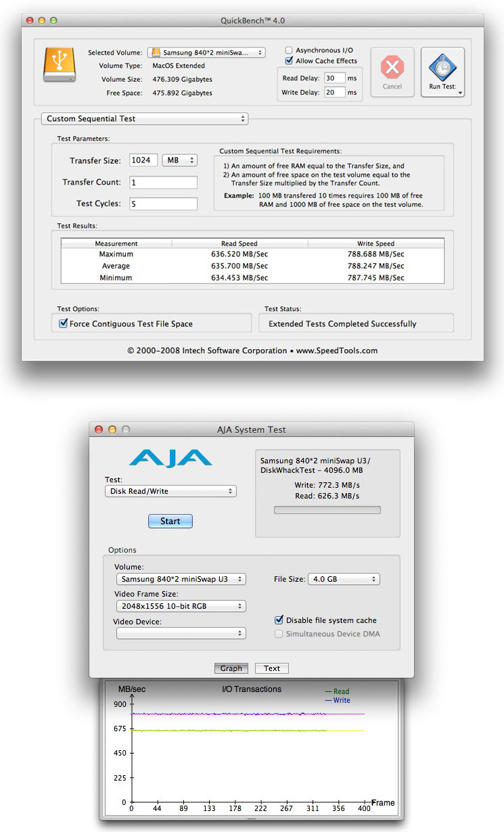504x832 pixels.
Task: Click the 475.892 Gigabytes free space value
Action: click(183, 93)
